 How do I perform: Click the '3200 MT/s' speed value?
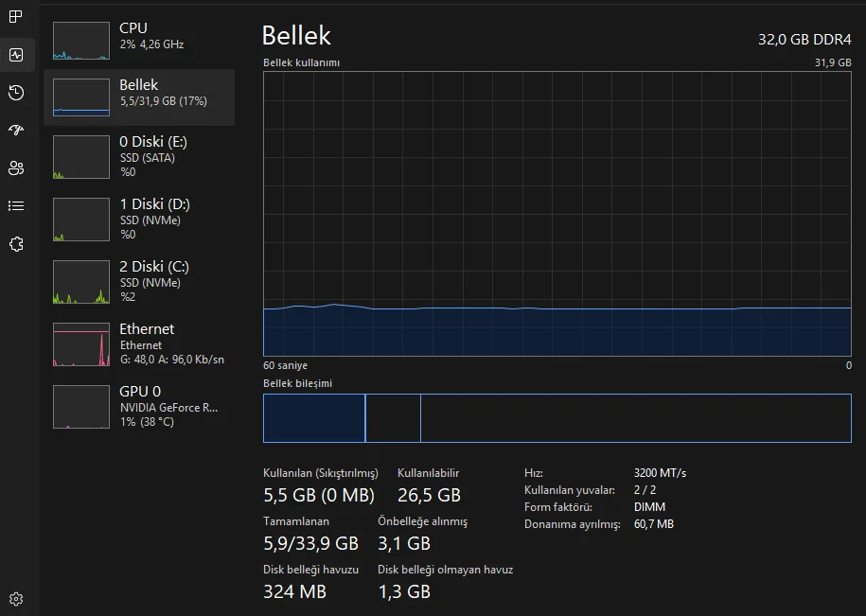pyautogui.click(x=660, y=473)
